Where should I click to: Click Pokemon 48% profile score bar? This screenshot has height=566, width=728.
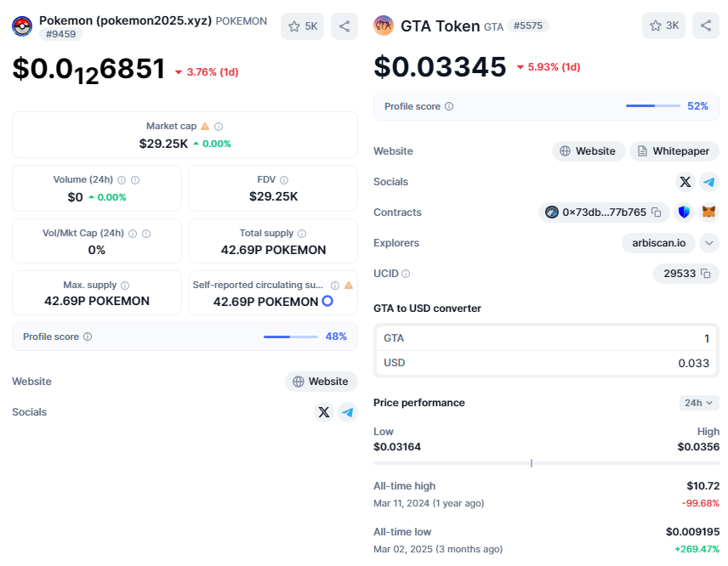(291, 337)
